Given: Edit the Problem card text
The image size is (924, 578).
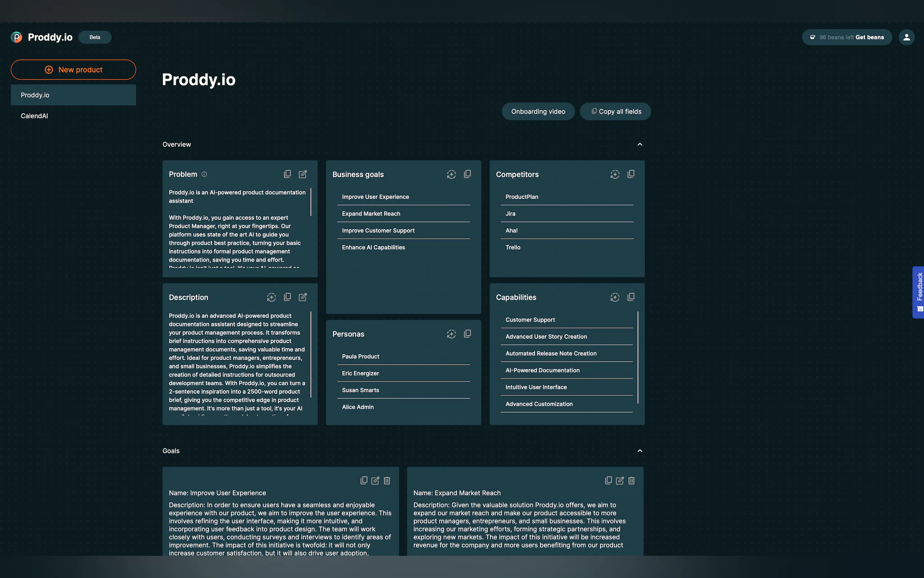Looking at the screenshot, I should (x=303, y=174).
